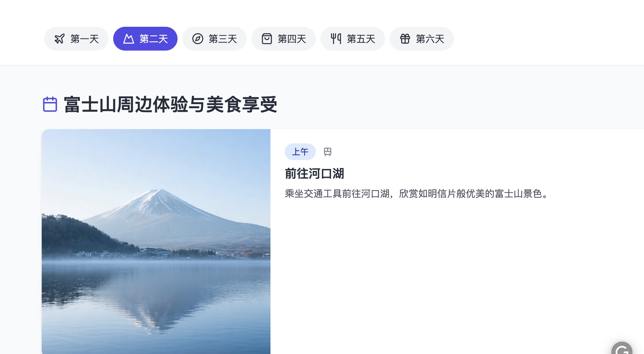Click the calendar icon beside the heading
Screen dimensions: 644x354
[x=50, y=104]
